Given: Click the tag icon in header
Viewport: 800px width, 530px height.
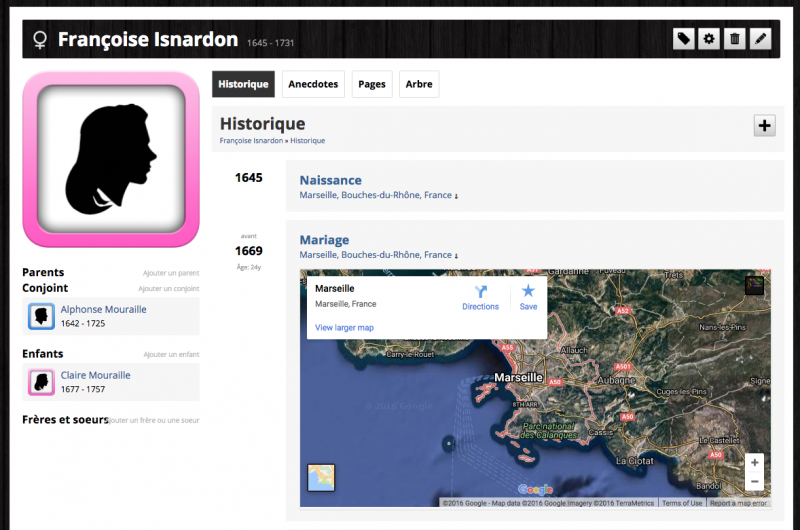Looking at the screenshot, I should tap(684, 39).
